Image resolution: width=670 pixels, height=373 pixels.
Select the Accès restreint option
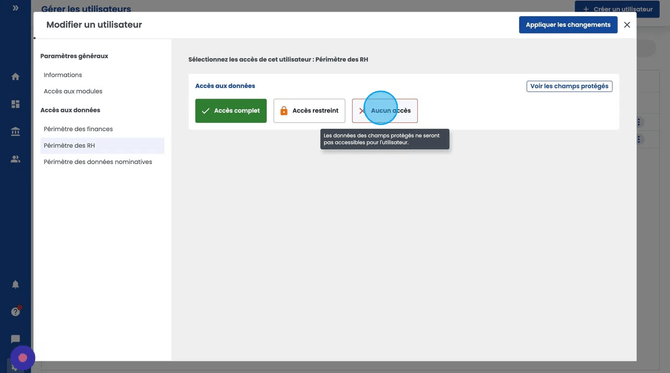click(309, 111)
